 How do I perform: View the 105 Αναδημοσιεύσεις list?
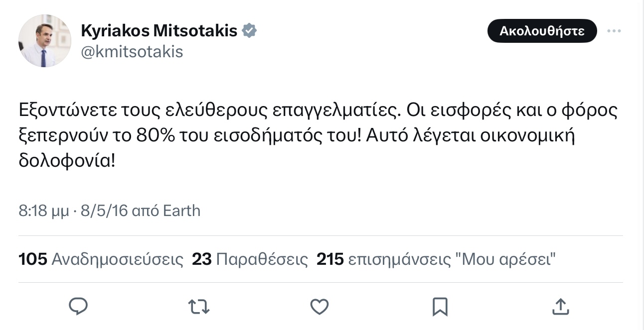[x=101, y=259]
